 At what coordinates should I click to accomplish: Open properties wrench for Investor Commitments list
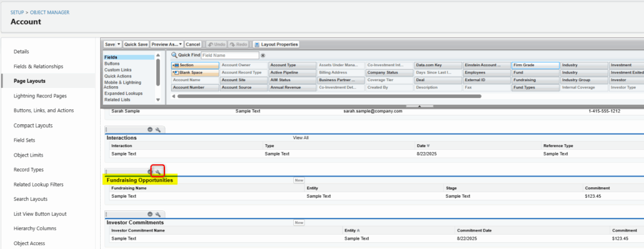(x=158, y=214)
